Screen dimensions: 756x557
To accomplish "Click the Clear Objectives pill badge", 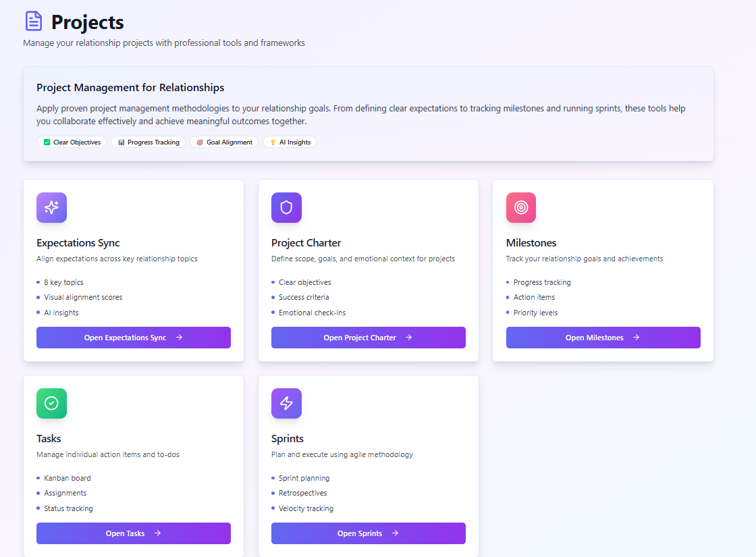I will [x=72, y=142].
